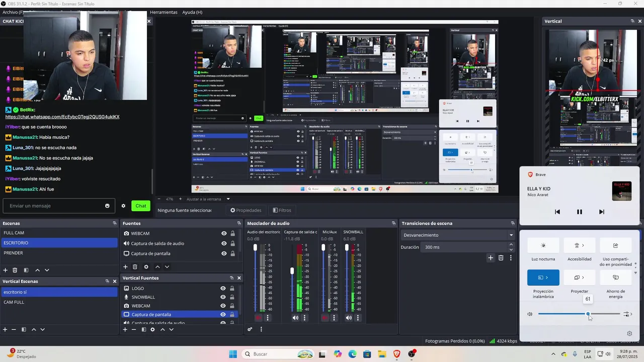Unmute Audio del escritorio mixer channel
644x362 pixels.
coord(259,318)
